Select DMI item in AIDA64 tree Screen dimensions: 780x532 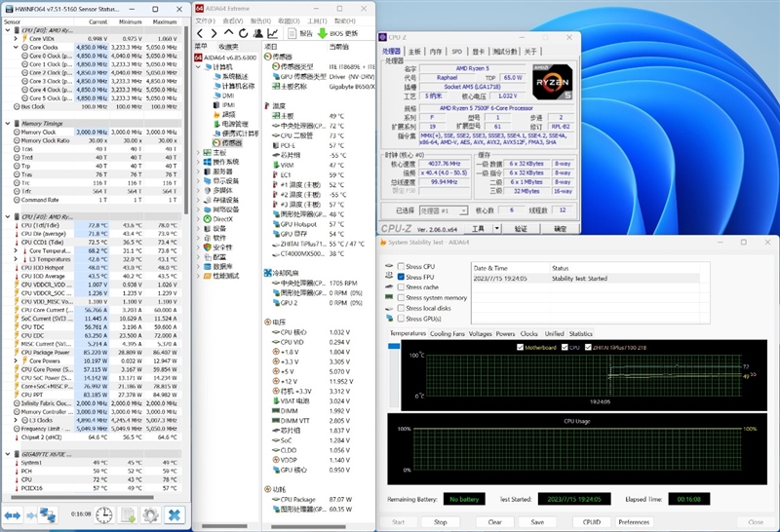pos(228,95)
